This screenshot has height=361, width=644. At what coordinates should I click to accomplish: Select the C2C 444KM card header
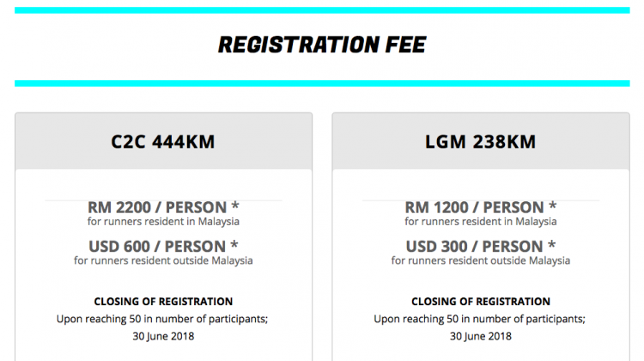point(163,142)
